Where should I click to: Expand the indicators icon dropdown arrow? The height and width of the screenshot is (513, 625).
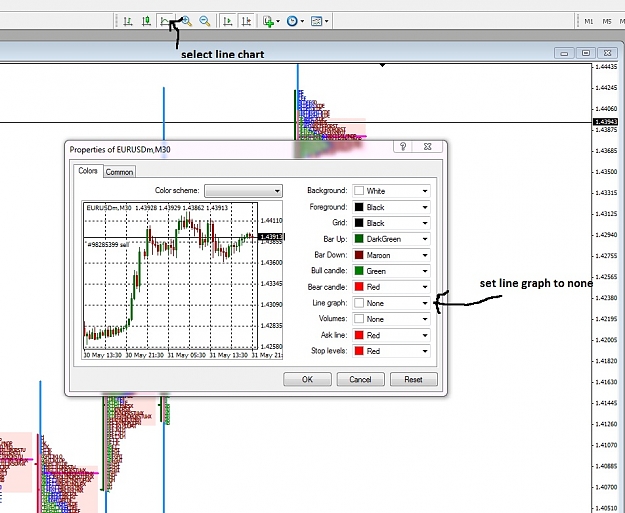278,21
